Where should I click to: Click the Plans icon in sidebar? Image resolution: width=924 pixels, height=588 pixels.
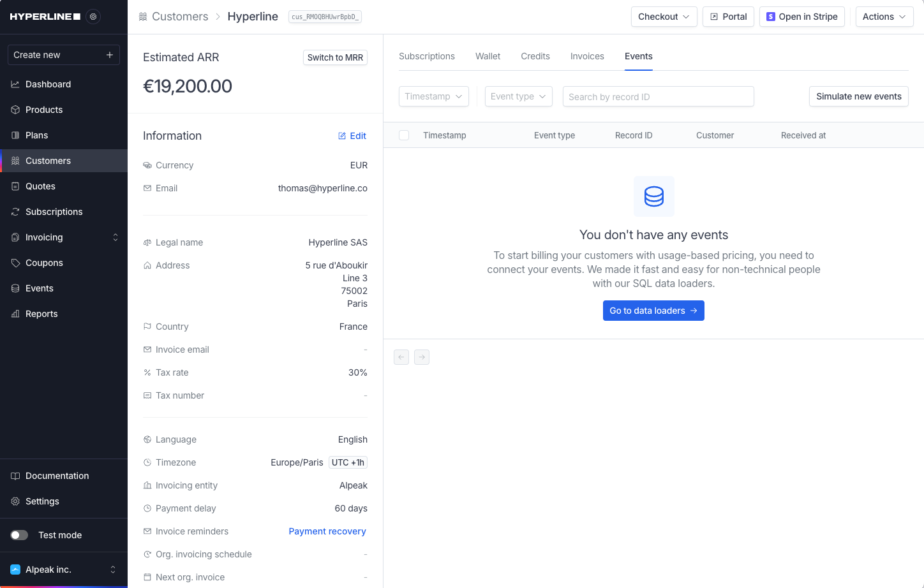(15, 135)
